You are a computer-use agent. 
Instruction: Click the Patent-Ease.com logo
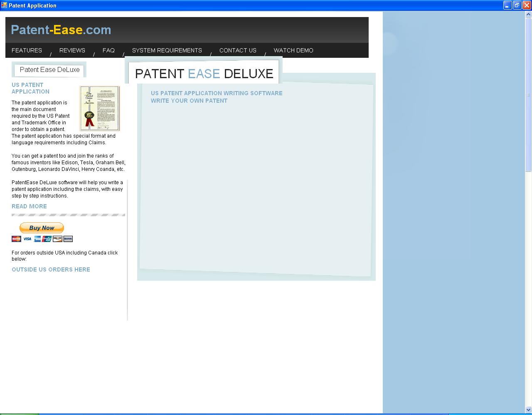tap(61, 30)
